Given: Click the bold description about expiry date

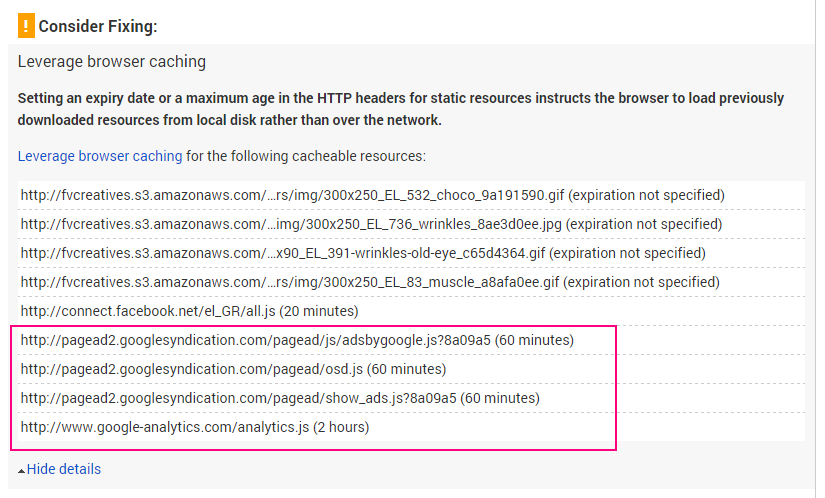Looking at the screenshot, I should tap(401, 109).
